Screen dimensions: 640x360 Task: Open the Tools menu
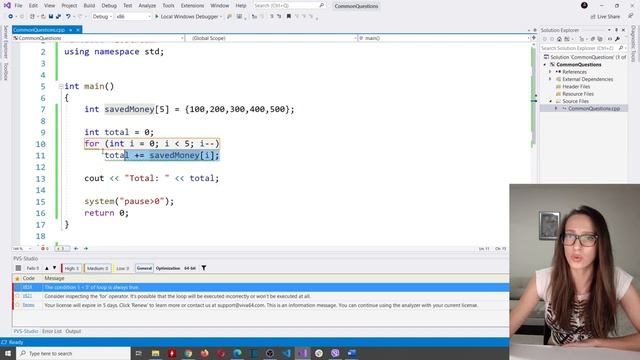168,6
